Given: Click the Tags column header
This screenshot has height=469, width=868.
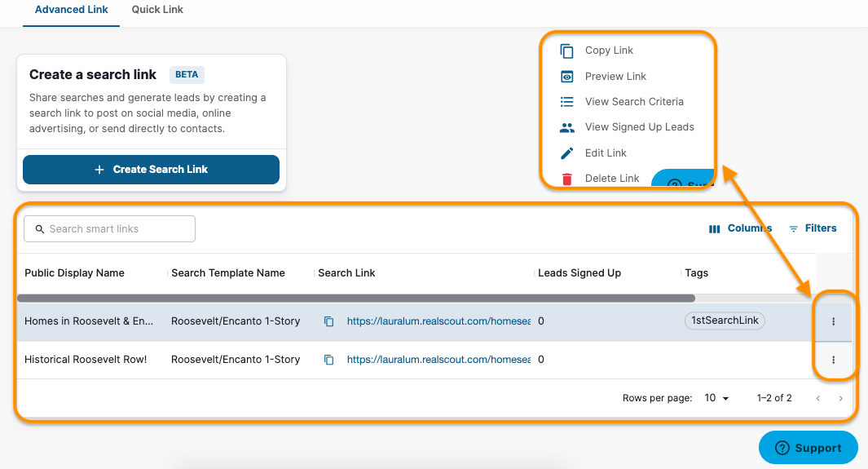Looking at the screenshot, I should (x=696, y=273).
